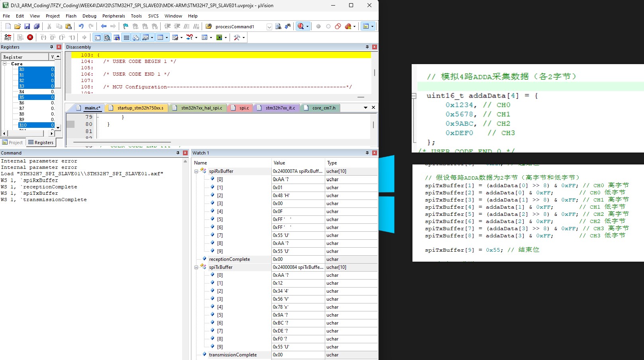644x360 pixels.
Task: Toggle the Disassembly window icon
Action: (x=107, y=37)
